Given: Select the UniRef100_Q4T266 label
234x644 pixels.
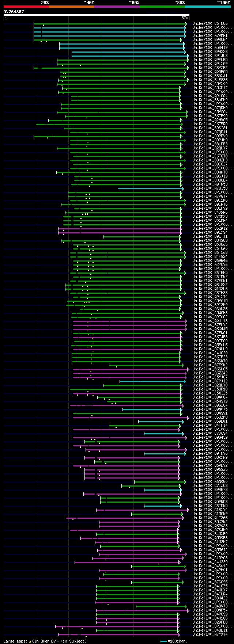Looking at the screenshot, I should coord(210,518).
